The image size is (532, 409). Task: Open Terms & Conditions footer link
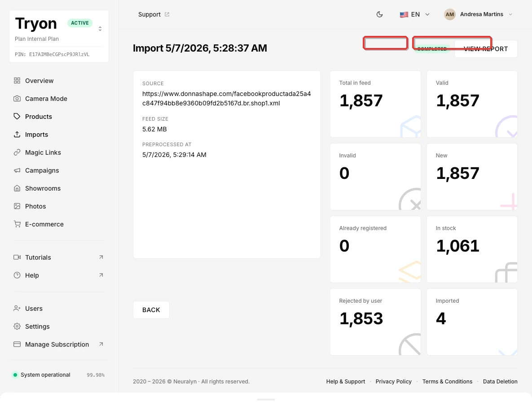(x=447, y=382)
